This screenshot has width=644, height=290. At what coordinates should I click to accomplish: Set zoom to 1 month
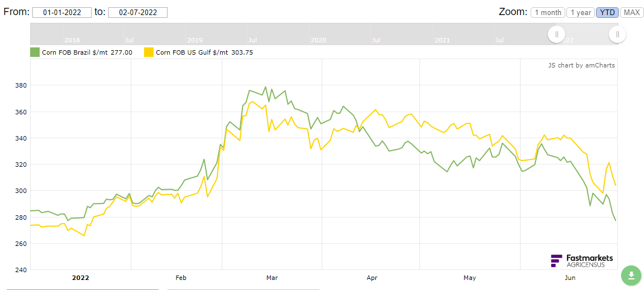[547, 12]
